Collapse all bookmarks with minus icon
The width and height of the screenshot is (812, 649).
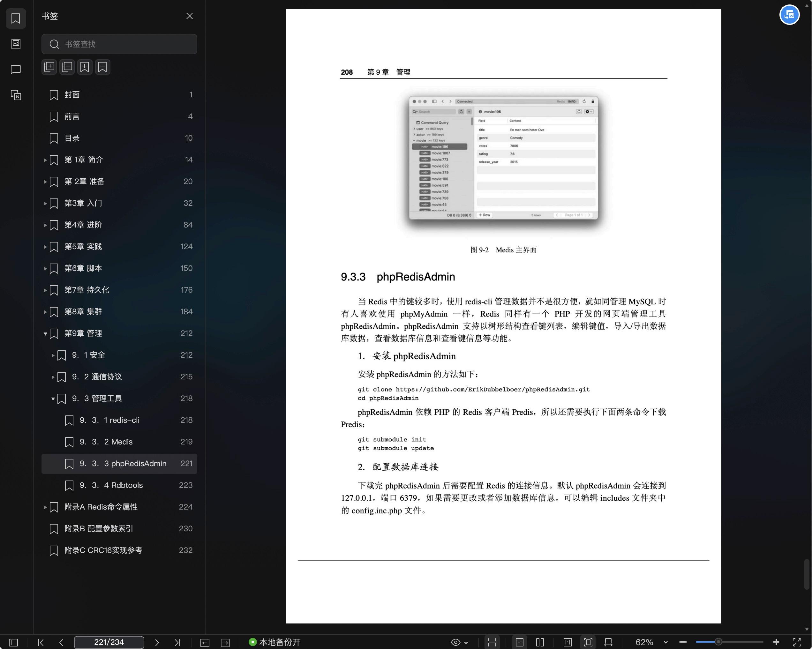tap(67, 67)
